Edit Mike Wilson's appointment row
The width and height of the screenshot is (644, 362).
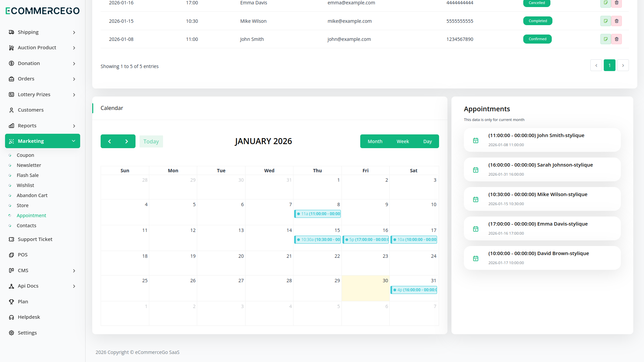[x=605, y=21]
